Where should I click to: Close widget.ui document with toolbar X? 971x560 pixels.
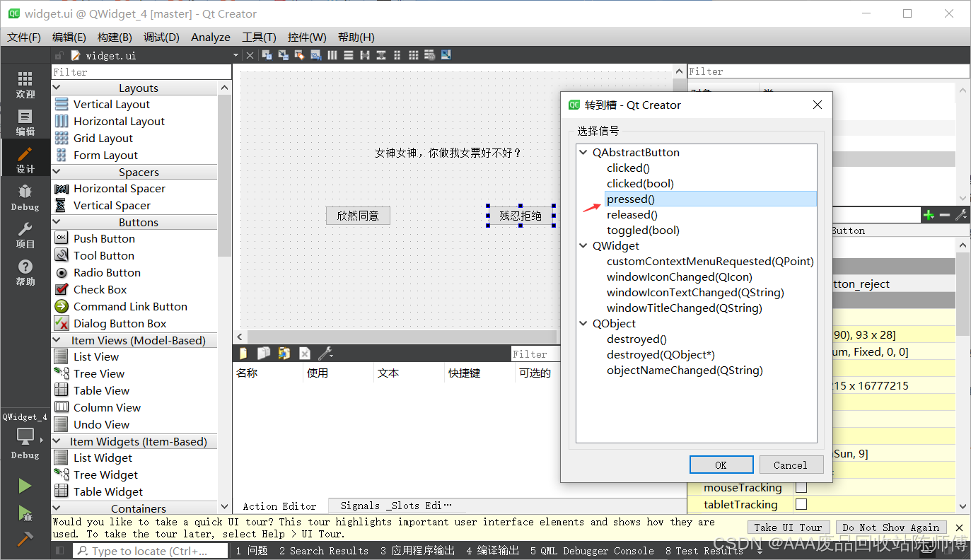point(250,55)
